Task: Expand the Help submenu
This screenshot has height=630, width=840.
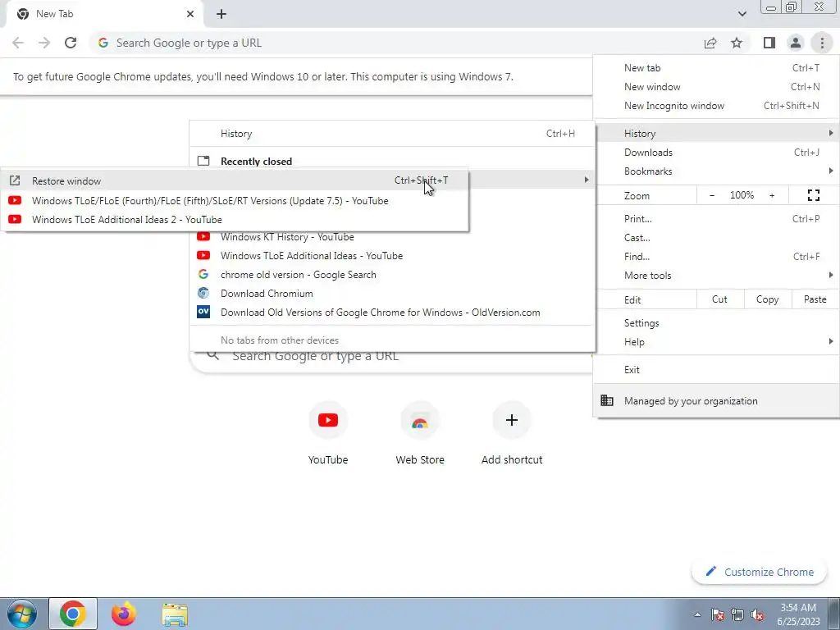Action: click(716, 342)
